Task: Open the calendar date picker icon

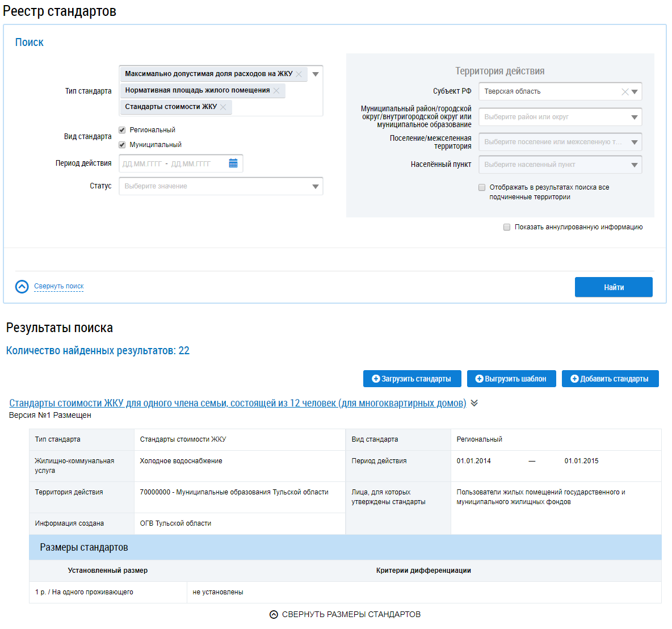Action: 233,163
